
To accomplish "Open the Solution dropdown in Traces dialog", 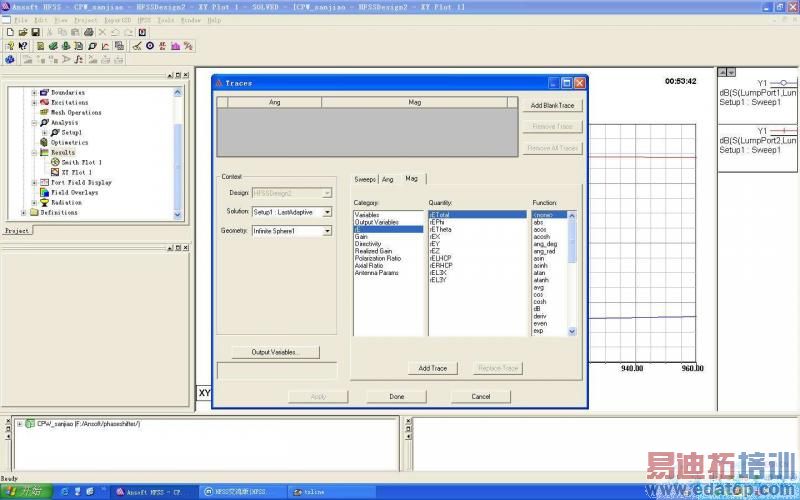I will click(327, 212).
